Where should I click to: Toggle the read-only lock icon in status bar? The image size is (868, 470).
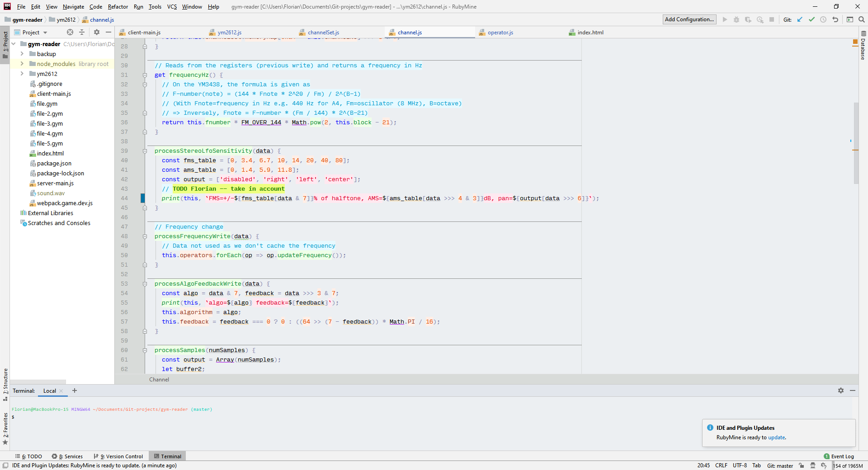pyautogui.click(x=801, y=465)
